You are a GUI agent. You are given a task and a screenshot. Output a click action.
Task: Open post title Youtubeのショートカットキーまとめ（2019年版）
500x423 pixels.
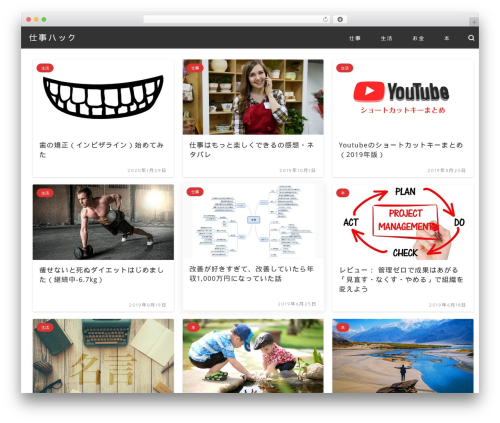pyautogui.click(x=401, y=150)
